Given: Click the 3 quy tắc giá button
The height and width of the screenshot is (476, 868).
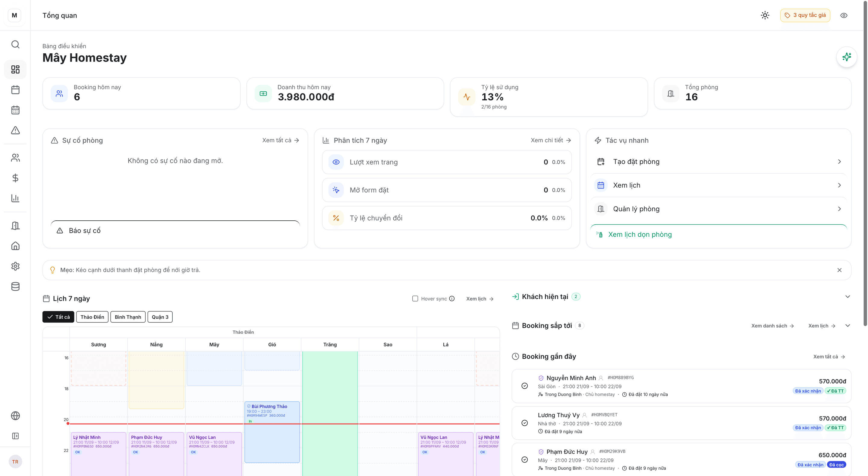Looking at the screenshot, I should [805, 15].
